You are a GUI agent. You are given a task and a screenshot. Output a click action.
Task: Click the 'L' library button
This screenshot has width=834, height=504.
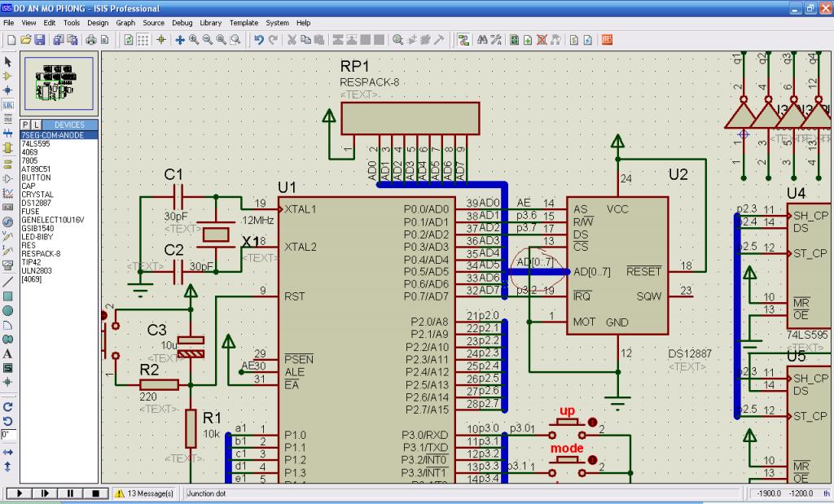click(36, 125)
